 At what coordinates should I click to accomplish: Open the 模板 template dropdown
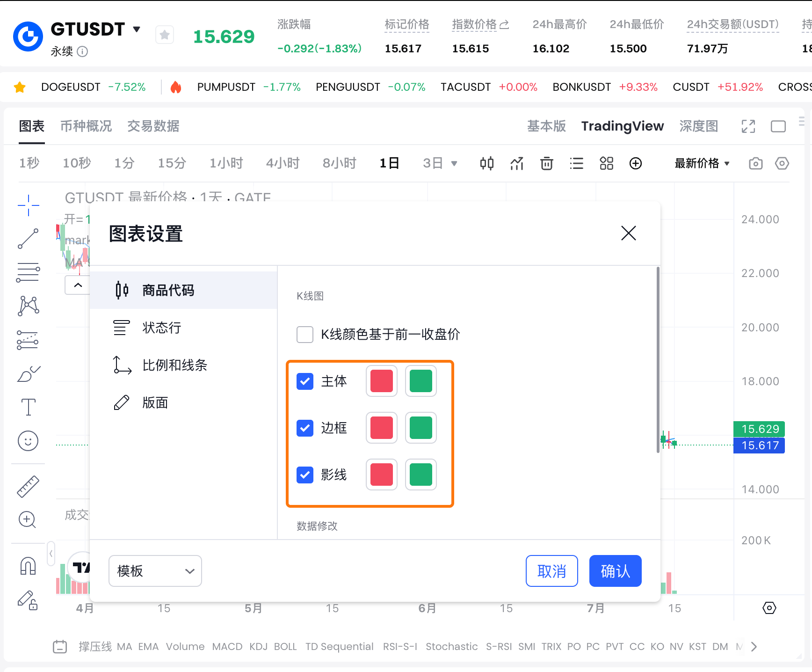(155, 571)
